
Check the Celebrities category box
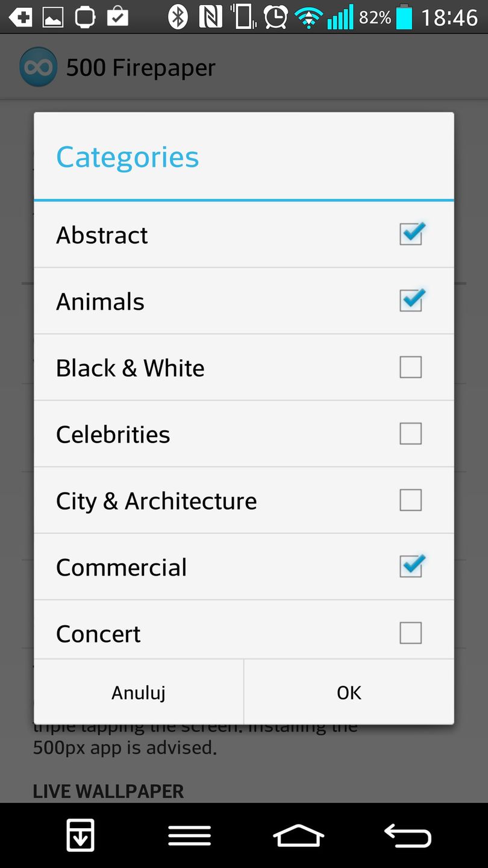411,433
